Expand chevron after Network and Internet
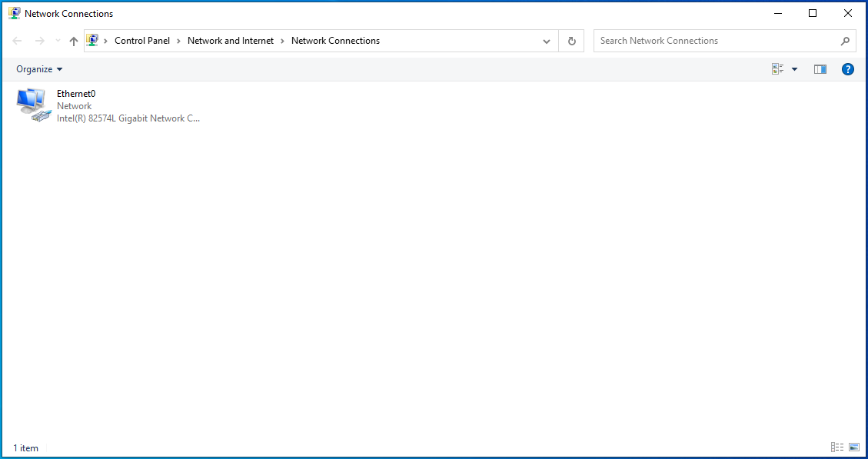 click(x=283, y=41)
